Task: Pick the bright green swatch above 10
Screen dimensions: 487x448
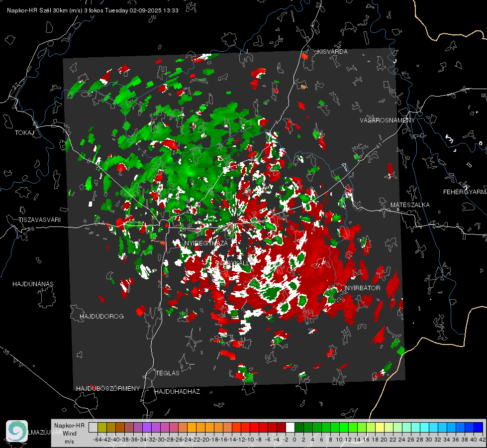Action: point(344,427)
